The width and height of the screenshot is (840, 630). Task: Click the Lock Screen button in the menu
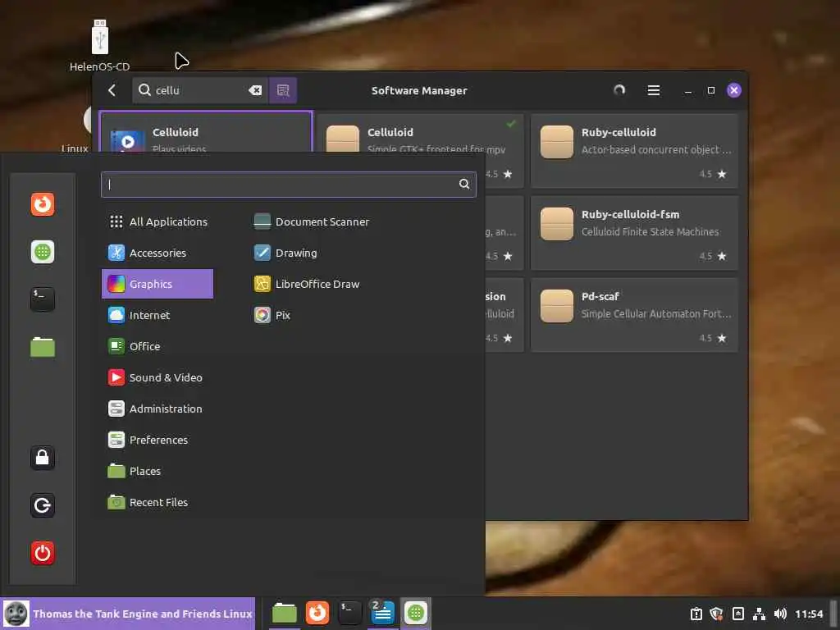(x=43, y=458)
